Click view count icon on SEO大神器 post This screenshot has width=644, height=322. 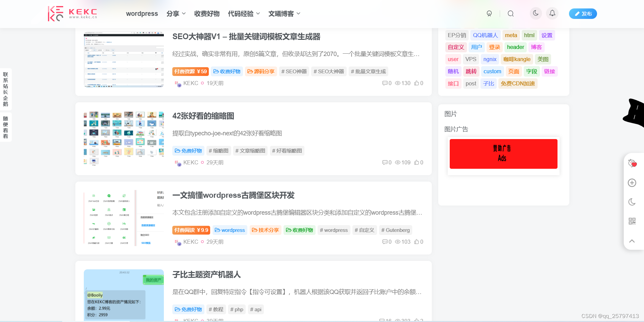click(398, 83)
